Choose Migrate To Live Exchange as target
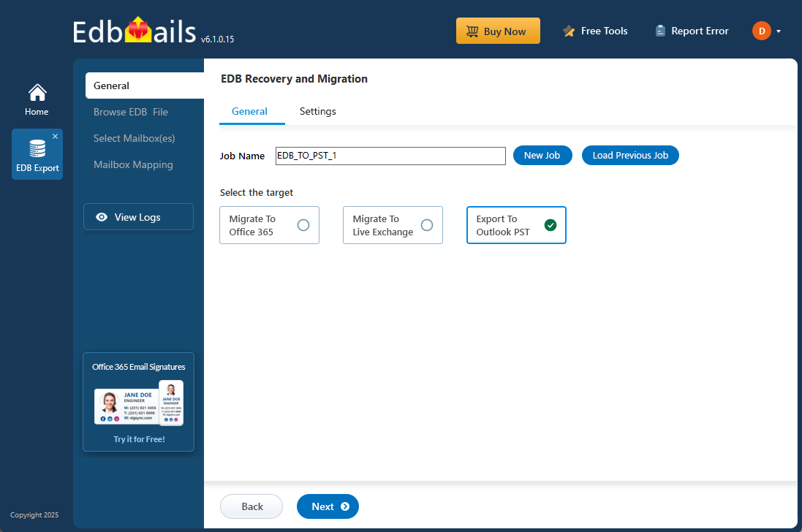The height and width of the screenshot is (532, 802). pos(427,225)
